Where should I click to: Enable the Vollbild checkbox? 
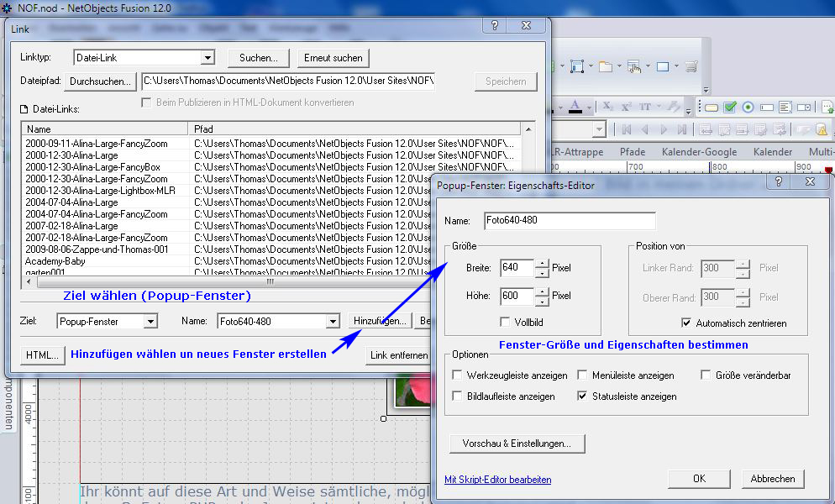click(x=505, y=322)
